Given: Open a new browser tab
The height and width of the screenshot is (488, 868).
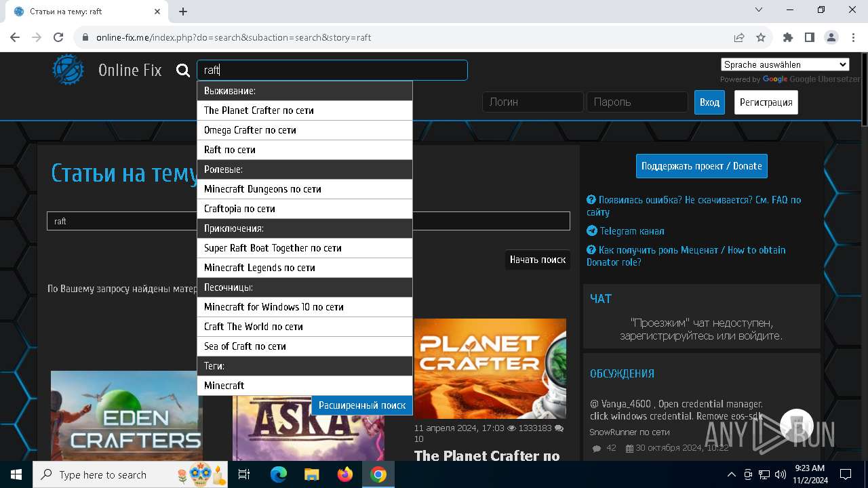Looking at the screenshot, I should tap(183, 12).
